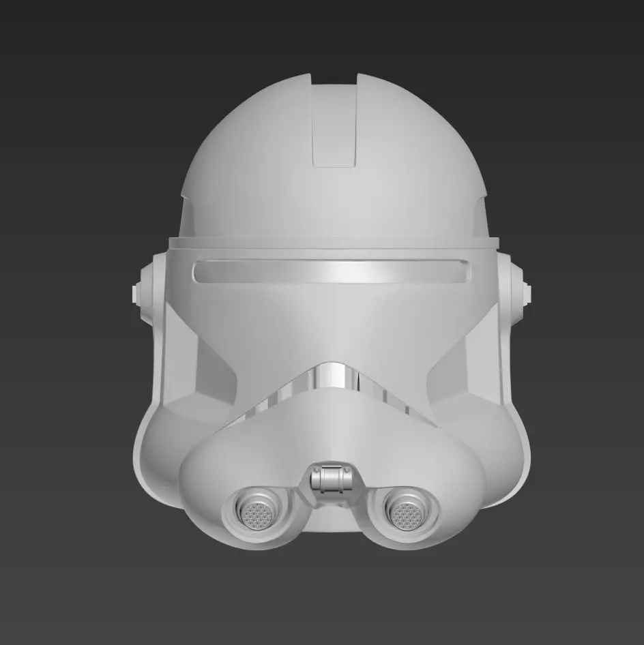Image resolution: width=644 pixels, height=645 pixels.
Task: Select the cylindrical chin piece between filters
Action: pyautogui.click(x=332, y=479)
